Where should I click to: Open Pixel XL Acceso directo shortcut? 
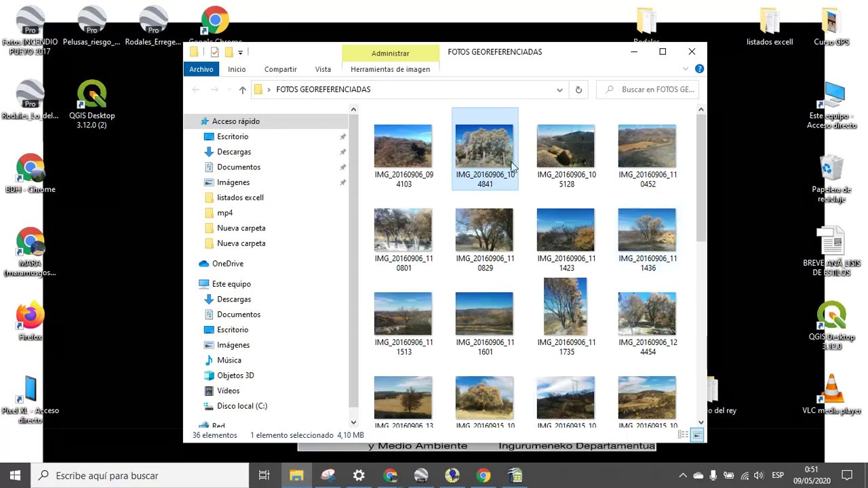point(30,399)
